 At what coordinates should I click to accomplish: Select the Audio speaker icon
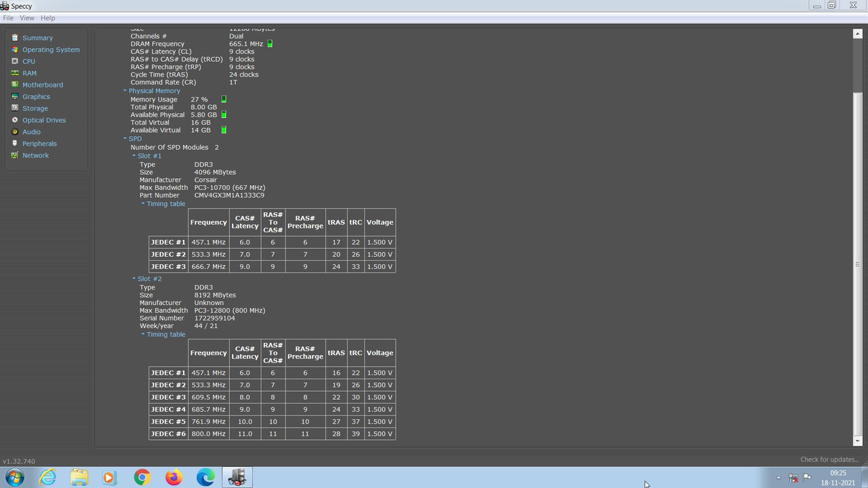pos(15,131)
